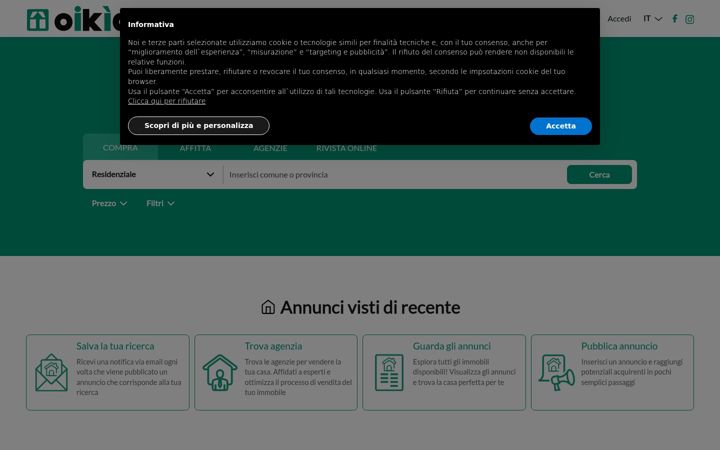Click the envelope icon in Salva la tua ricerca
Image resolution: width=720 pixels, height=450 pixels.
click(51, 372)
